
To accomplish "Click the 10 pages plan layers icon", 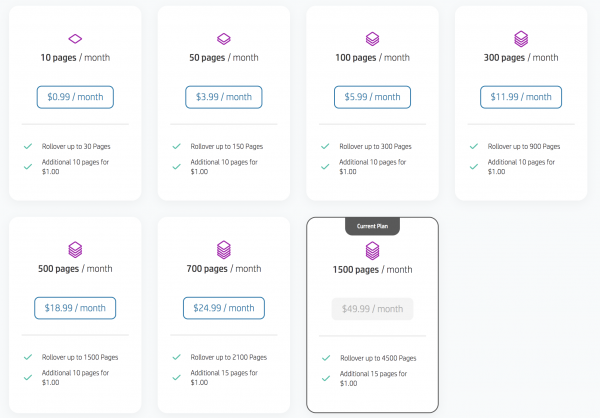I will [75, 39].
